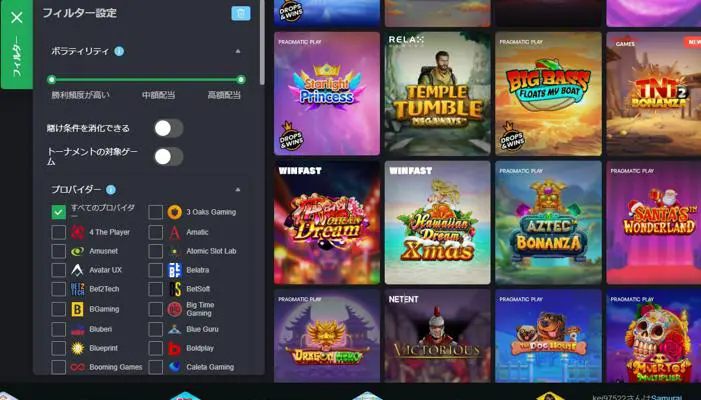Screen dimensions: 701x400
Task: Click the Blueprint logo icon
Action: click(x=78, y=348)
